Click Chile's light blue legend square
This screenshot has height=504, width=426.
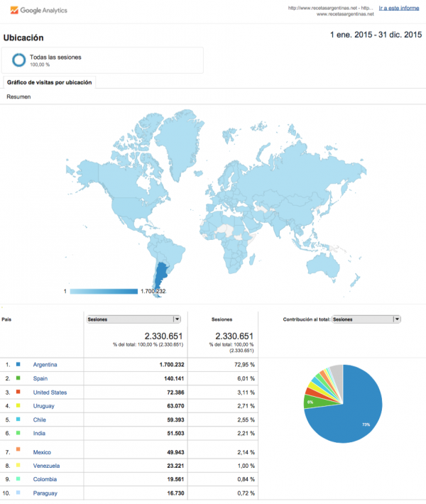coord(18,419)
